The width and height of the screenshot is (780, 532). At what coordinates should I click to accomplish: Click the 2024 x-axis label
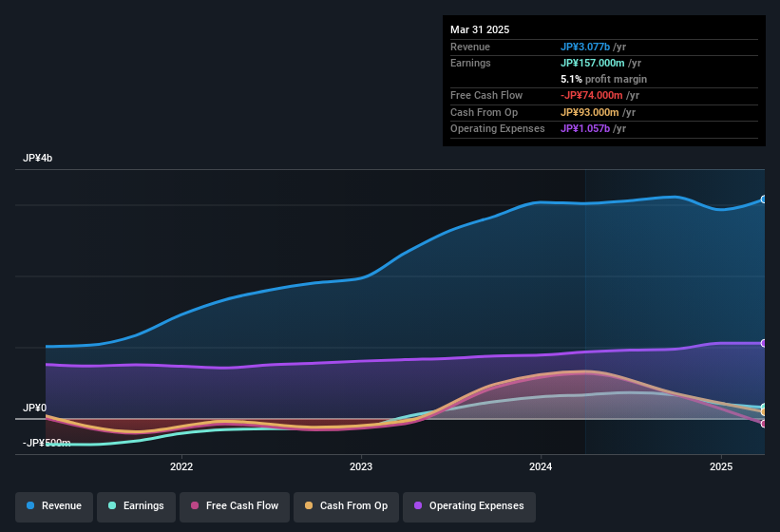(541, 466)
